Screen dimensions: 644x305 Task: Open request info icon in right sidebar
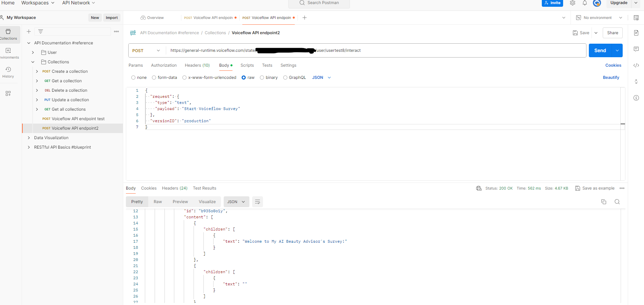[636, 98]
